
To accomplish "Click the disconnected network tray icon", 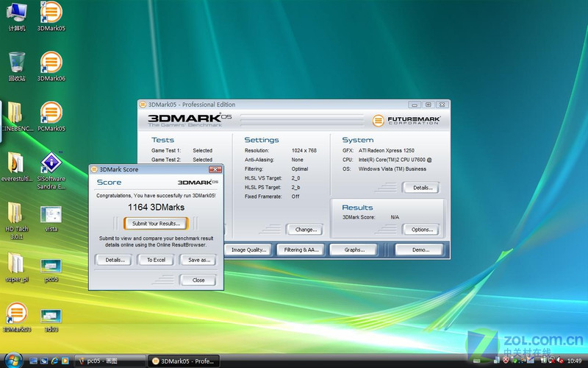I will 551,361.
